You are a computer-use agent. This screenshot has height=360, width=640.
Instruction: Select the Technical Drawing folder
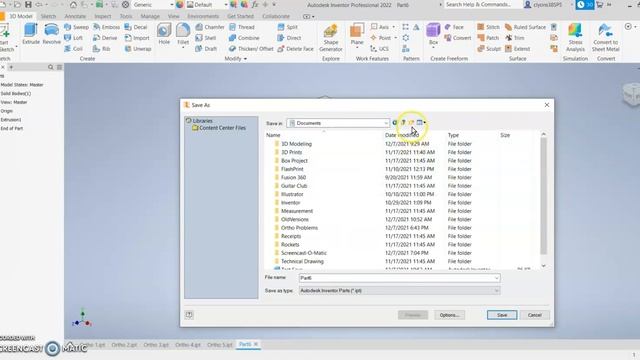point(302,261)
